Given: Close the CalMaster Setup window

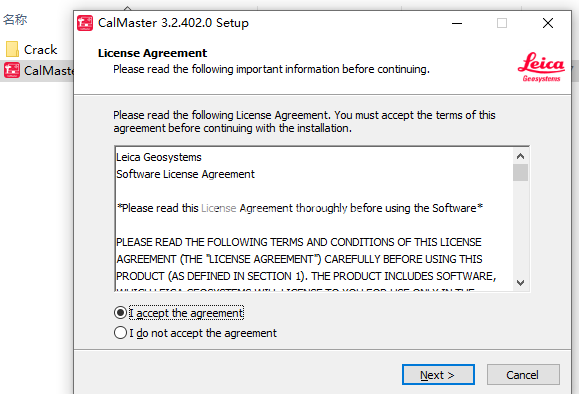Looking at the screenshot, I should coord(548,23).
